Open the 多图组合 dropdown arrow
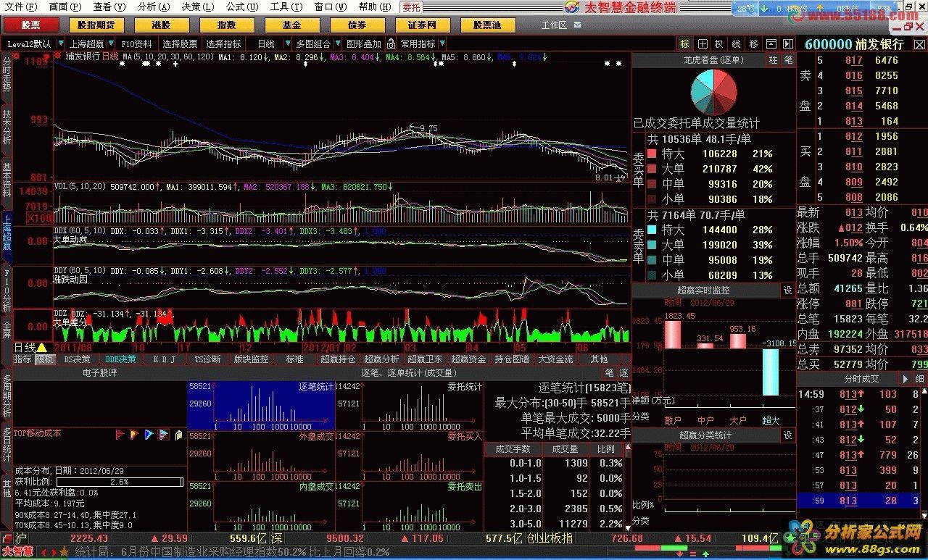 [x=336, y=44]
